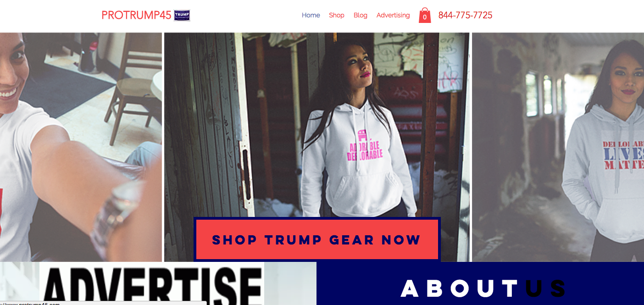Open the shopping cart bag icon
The image size is (644, 305).
(x=425, y=15)
